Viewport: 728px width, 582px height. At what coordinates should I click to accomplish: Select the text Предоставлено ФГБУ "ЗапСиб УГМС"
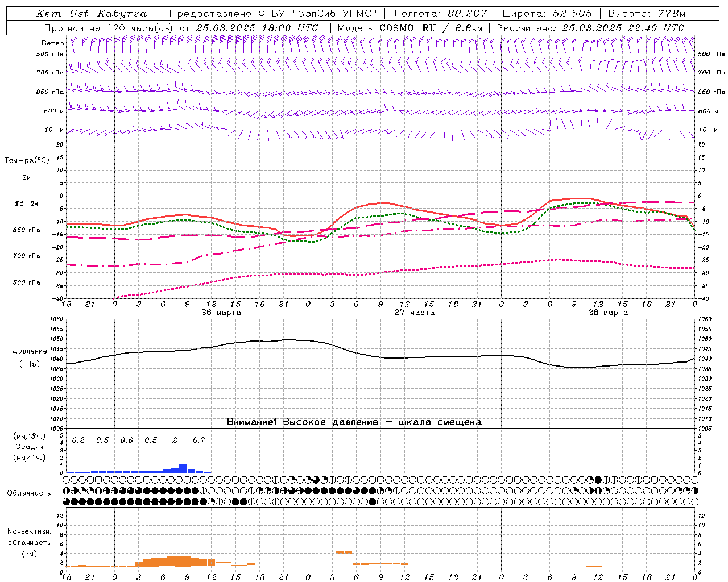pos(274,14)
